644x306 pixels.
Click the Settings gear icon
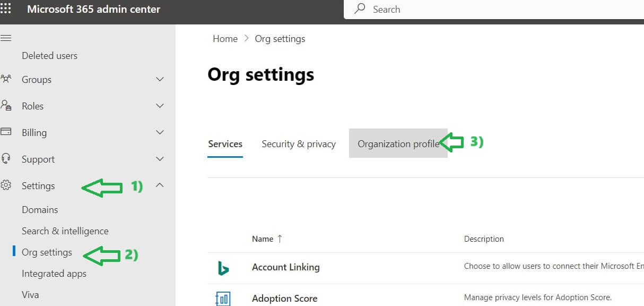coord(6,185)
